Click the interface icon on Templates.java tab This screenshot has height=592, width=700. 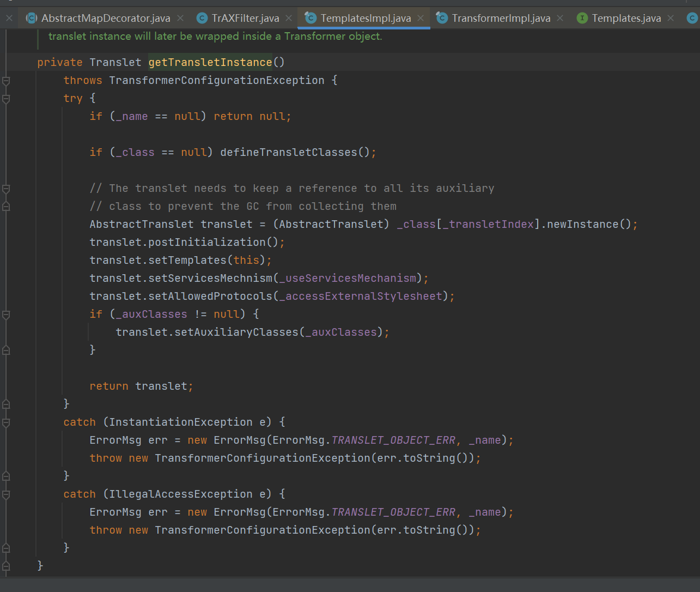pos(582,18)
